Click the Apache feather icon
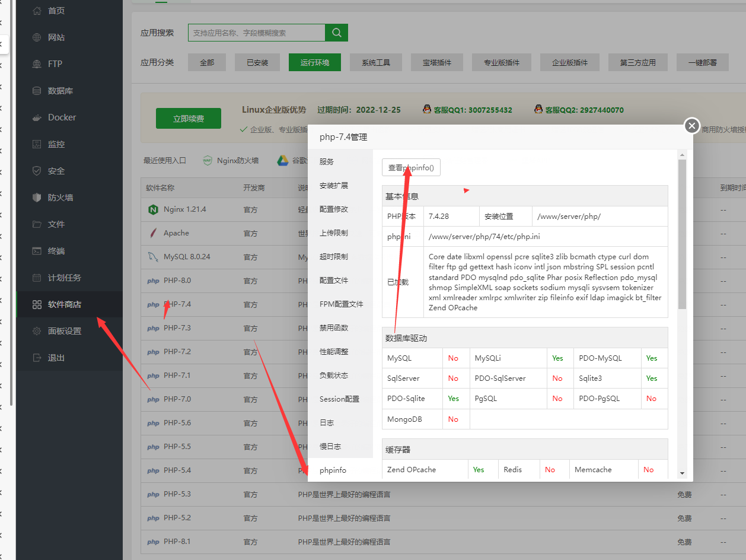 pyautogui.click(x=153, y=233)
